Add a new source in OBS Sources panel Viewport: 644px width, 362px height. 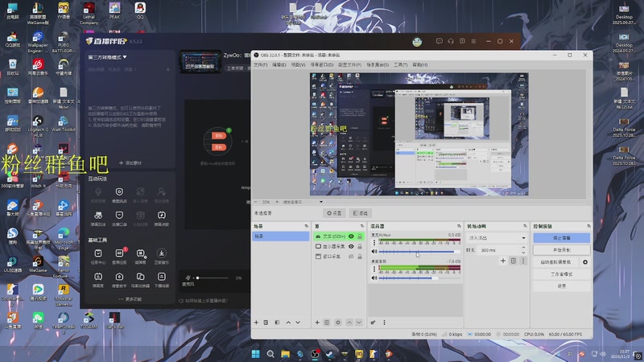point(317,323)
